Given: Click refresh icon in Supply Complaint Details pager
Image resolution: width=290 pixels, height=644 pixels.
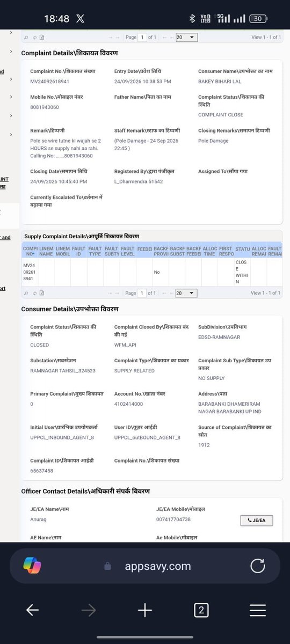Looking at the screenshot, I should pos(34,293).
